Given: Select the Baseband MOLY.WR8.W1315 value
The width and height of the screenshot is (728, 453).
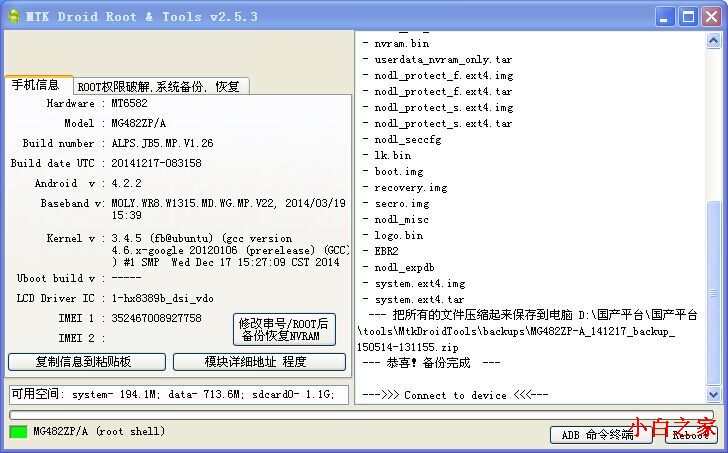Looking at the screenshot, I should tap(228, 209).
